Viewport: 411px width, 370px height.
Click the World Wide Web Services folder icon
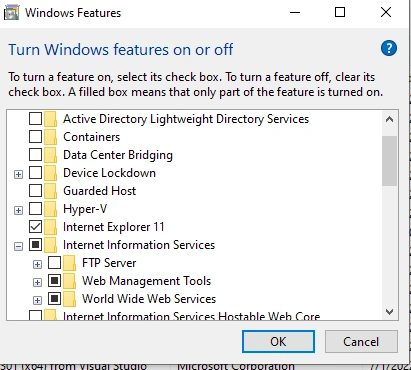click(69, 299)
